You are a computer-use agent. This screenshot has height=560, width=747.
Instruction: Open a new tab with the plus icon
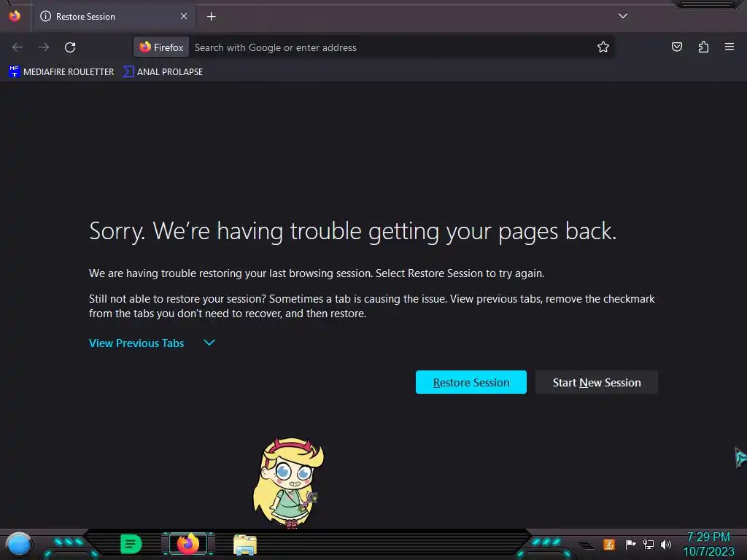click(212, 17)
